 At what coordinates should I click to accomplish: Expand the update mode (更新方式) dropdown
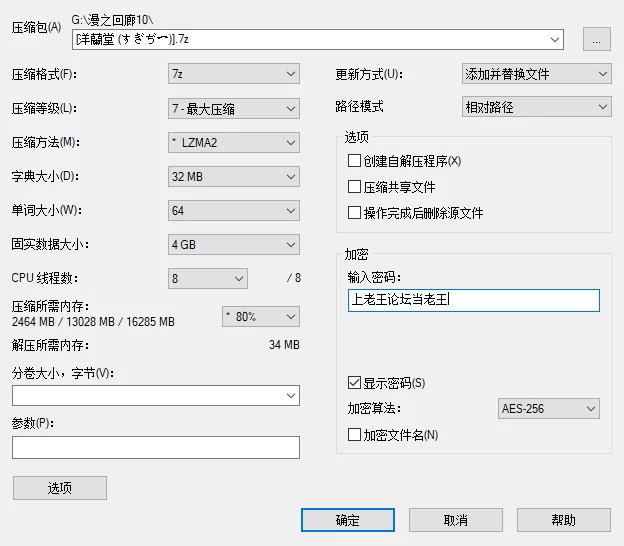(x=536, y=74)
